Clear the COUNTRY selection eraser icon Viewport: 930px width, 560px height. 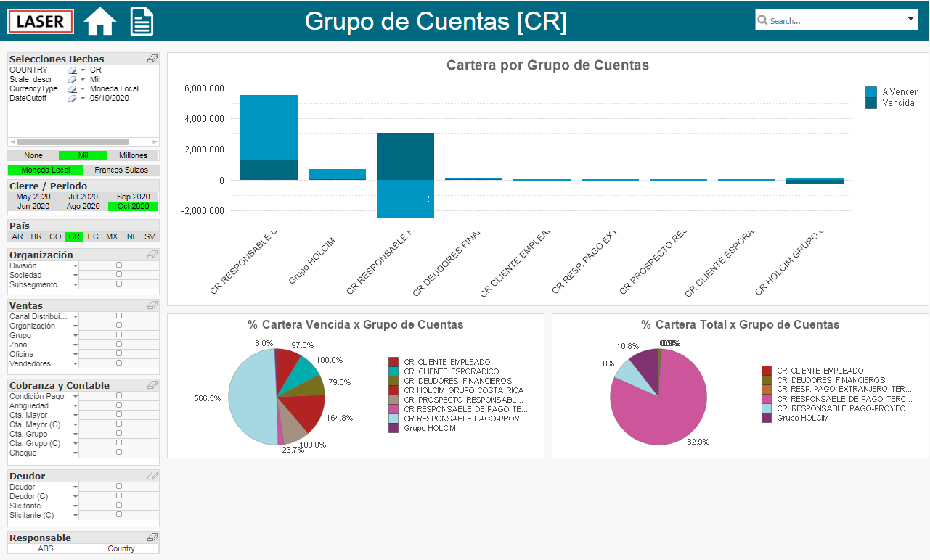click(72, 70)
